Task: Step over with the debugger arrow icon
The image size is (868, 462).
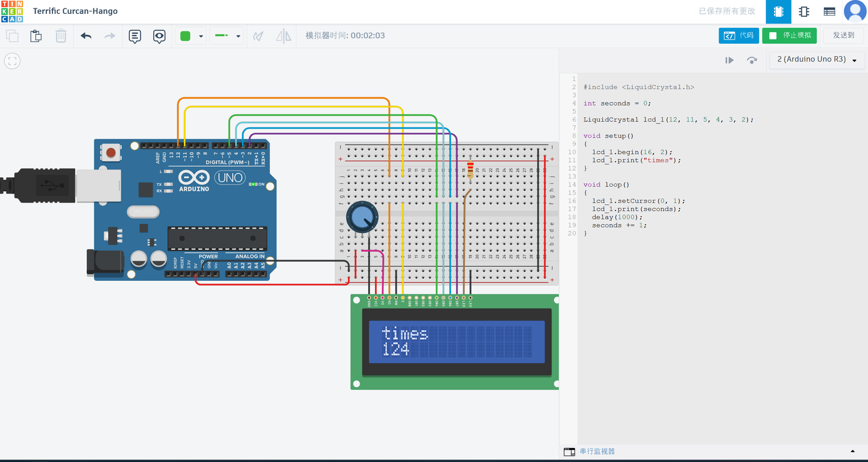Action: (x=752, y=60)
